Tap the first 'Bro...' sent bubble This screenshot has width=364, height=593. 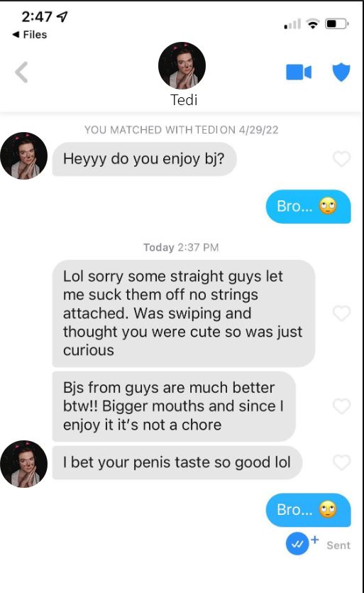(309, 207)
